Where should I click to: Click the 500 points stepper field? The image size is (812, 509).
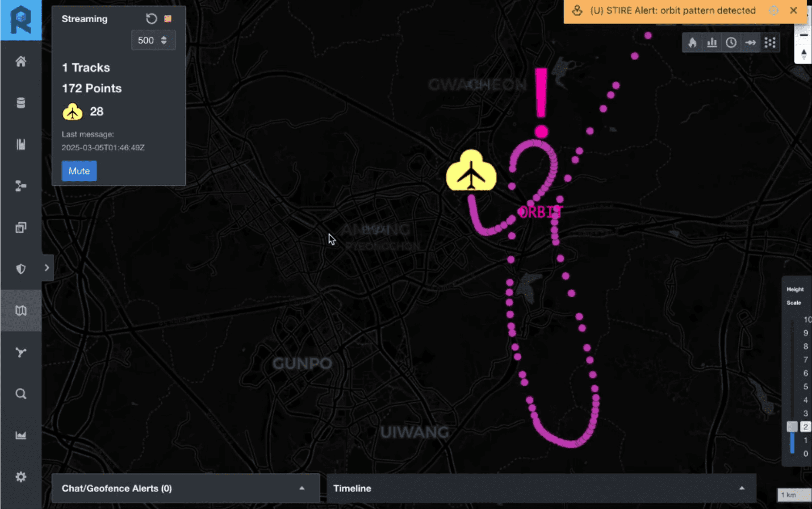click(153, 41)
